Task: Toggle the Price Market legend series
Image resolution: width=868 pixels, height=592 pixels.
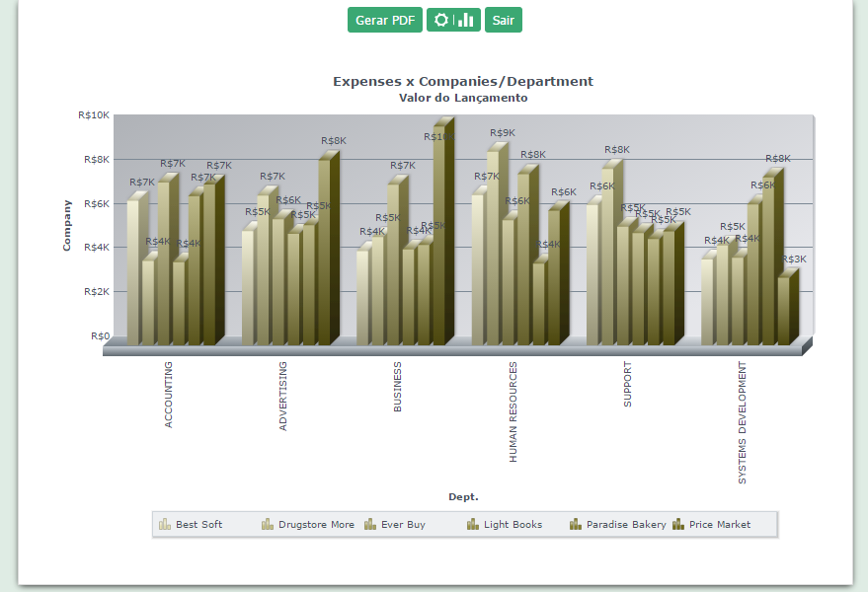Action: pos(678,525)
